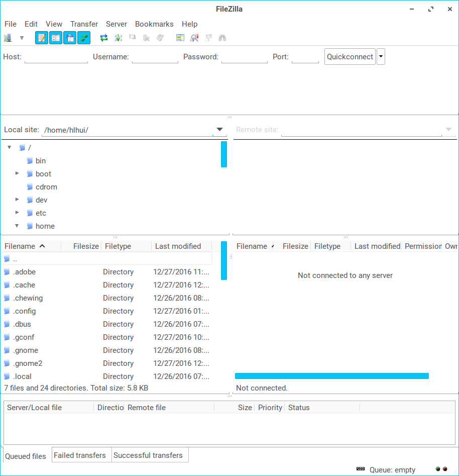Image resolution: width=459 pixels, height=476 pixels.
Task: Open the filename filters dialog icon
Action: [180, 38]
